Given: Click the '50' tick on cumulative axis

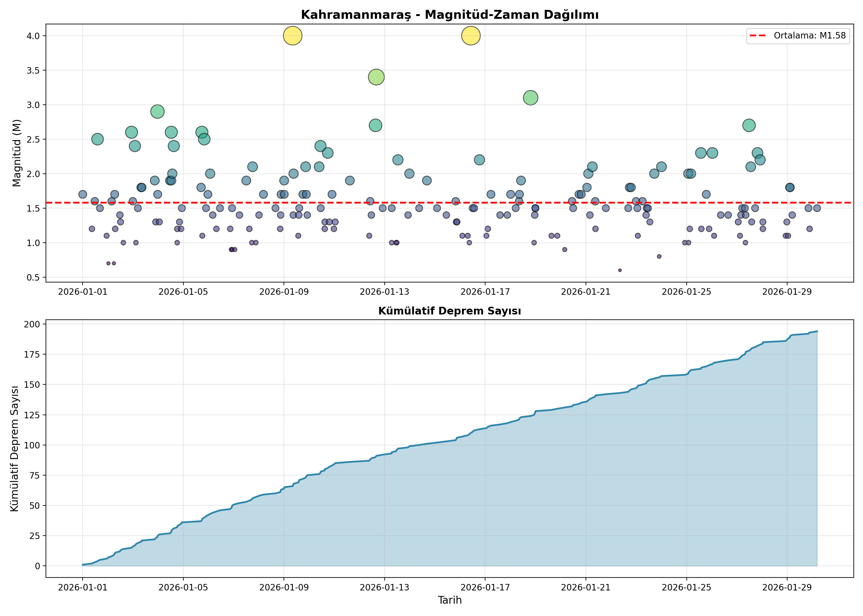Looking at the screenshot, I should point(35,506).
